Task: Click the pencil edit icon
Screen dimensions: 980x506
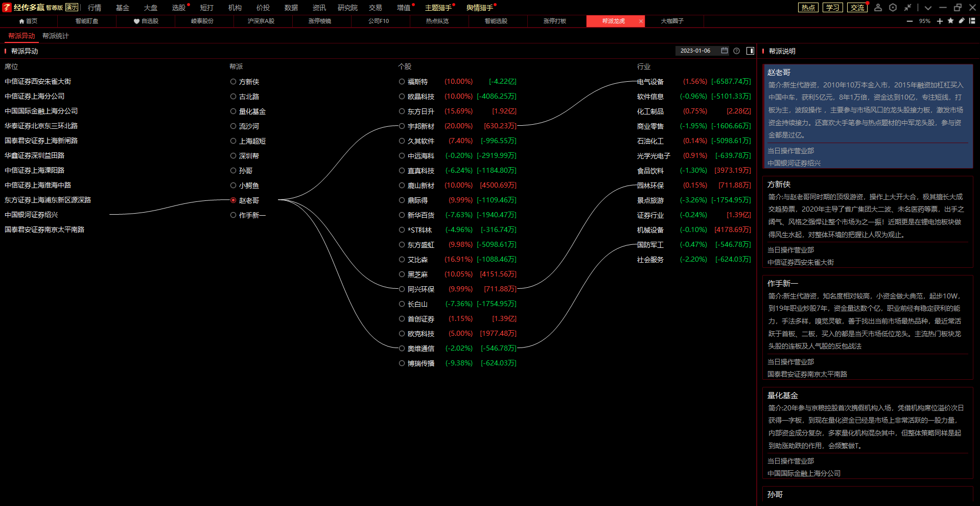Action: 961,21
